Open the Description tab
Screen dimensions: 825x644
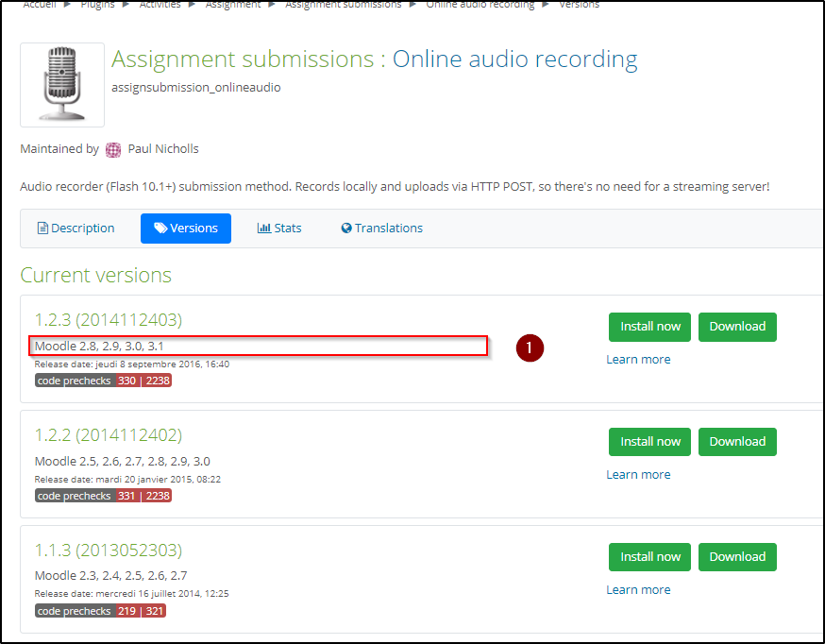[x=76, y=229]
